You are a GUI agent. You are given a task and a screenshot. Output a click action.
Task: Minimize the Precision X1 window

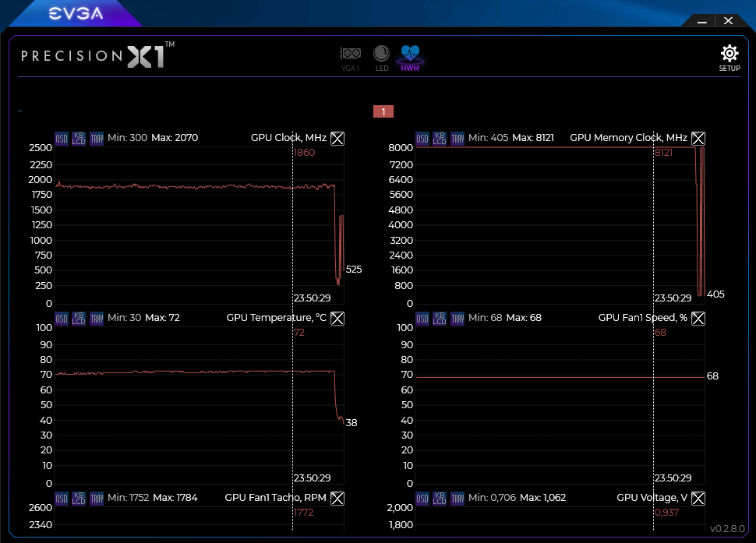702,21
